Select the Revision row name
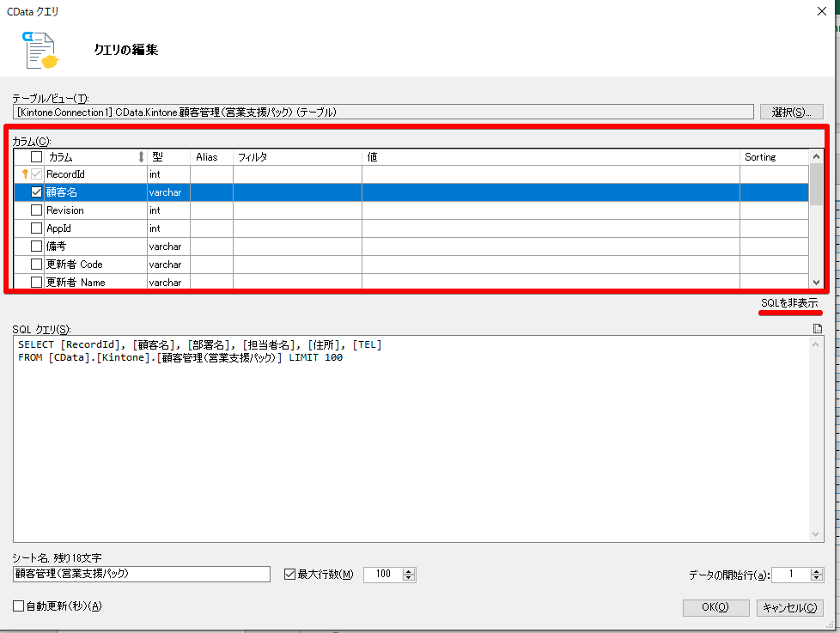The width and height of the screenshot is (840, 633). coord(64,210)
